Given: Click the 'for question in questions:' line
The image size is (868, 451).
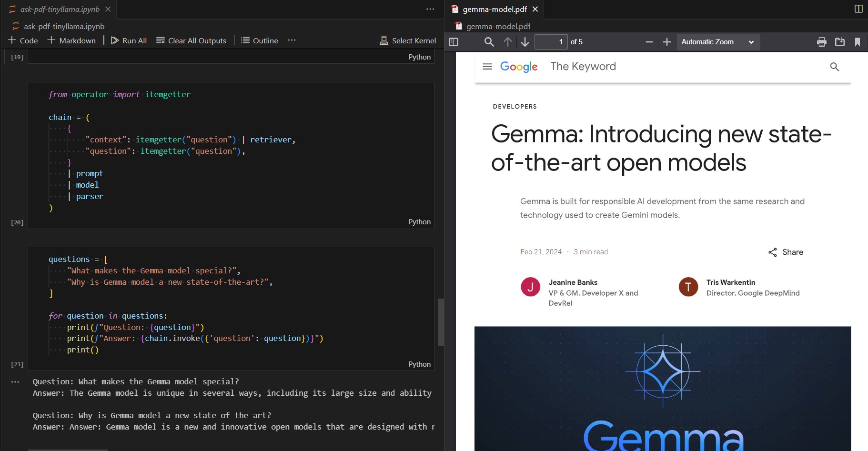Looking at the screenshot, I should click(x=108, y=316).
